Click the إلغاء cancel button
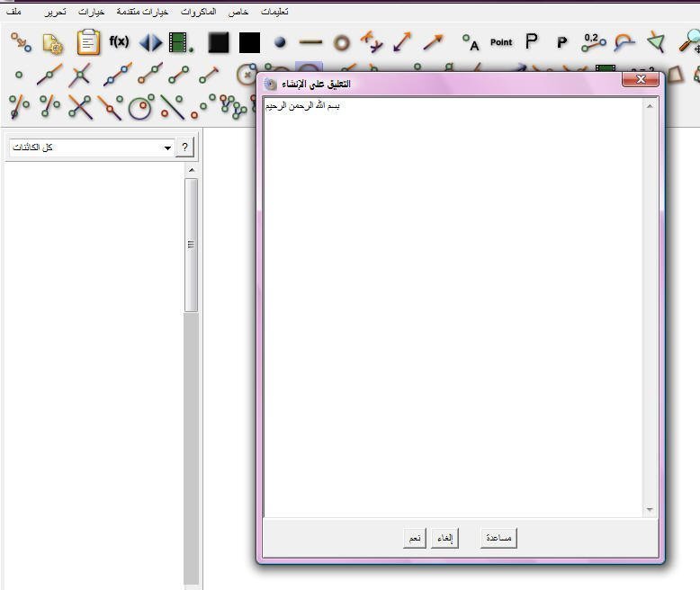 [445, 538]
